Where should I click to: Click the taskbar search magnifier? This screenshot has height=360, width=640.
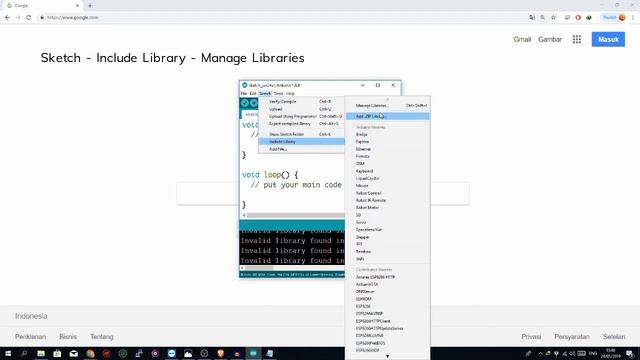coord(24,353)
